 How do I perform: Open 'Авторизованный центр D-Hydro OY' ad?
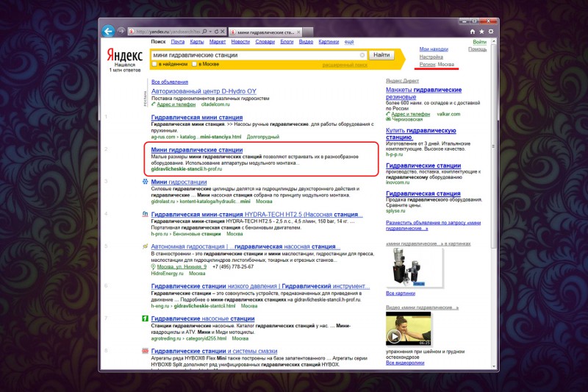click(x=204, y=91)
